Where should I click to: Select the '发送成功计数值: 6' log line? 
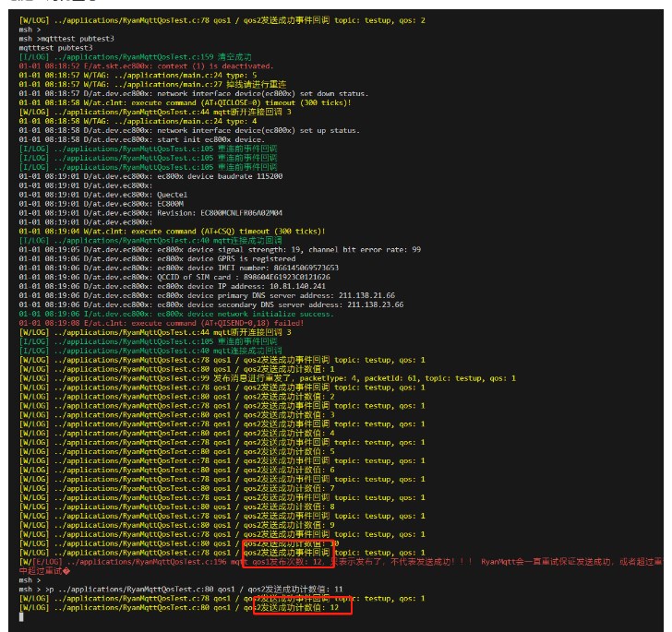click(177, 470)
